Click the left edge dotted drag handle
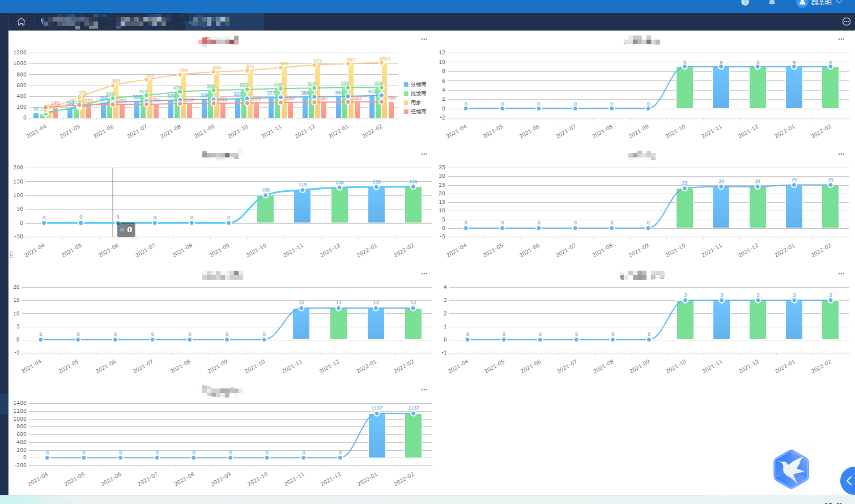855x504 pixels. click(11, 254)
